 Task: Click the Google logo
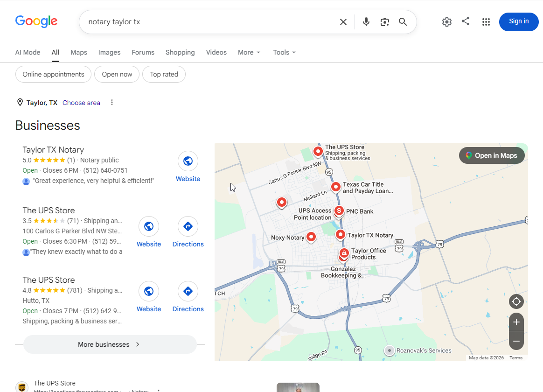tap(36, 21)
